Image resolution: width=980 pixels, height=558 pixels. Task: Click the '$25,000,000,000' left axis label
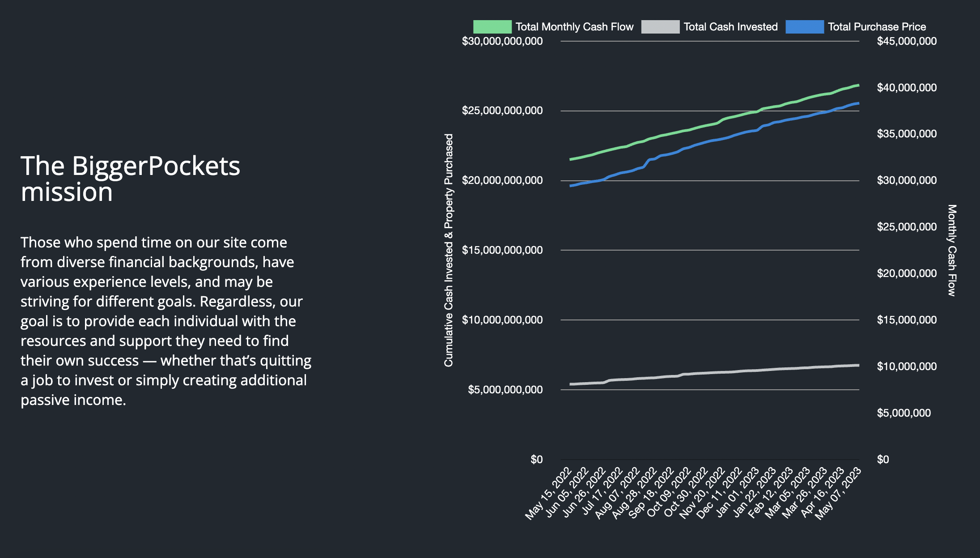[502, 111]
